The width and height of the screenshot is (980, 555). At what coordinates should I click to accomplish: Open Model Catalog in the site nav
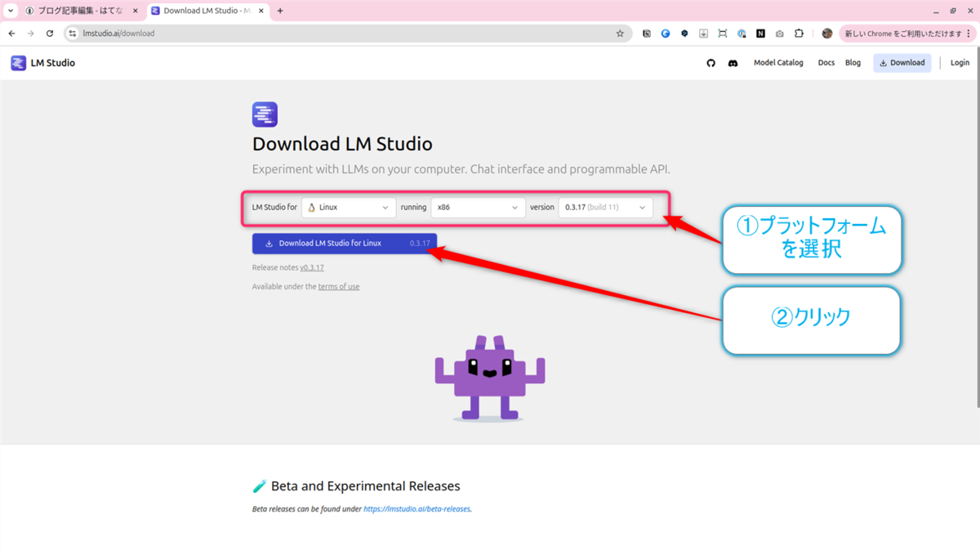pyautogui.click(x=778, y=63)
